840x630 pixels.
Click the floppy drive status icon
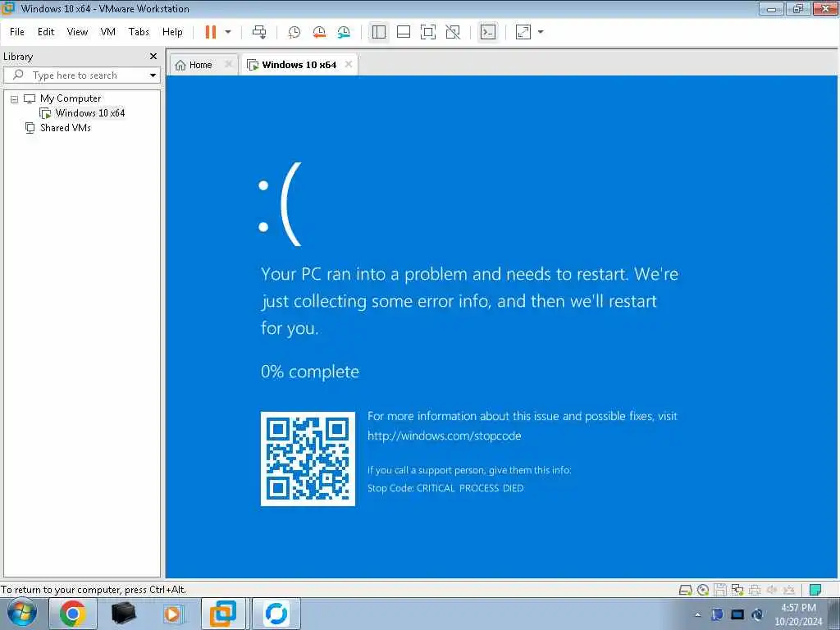pos(720,591)
